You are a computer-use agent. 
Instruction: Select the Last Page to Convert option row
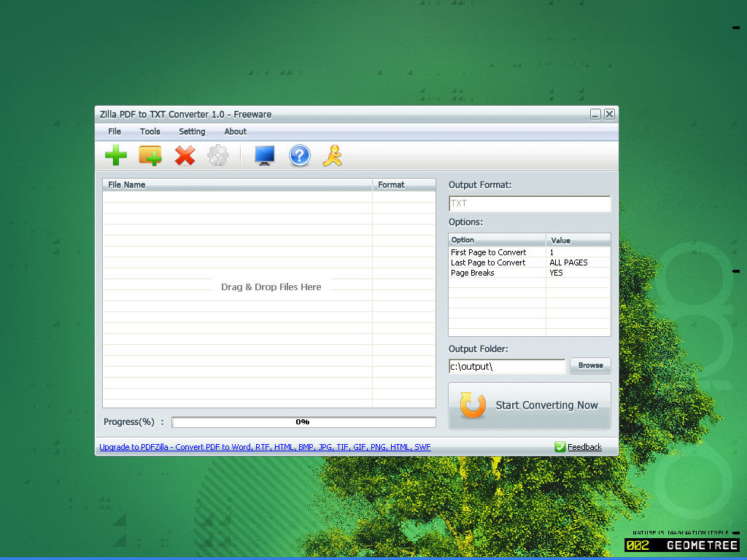tap(530, 262)
